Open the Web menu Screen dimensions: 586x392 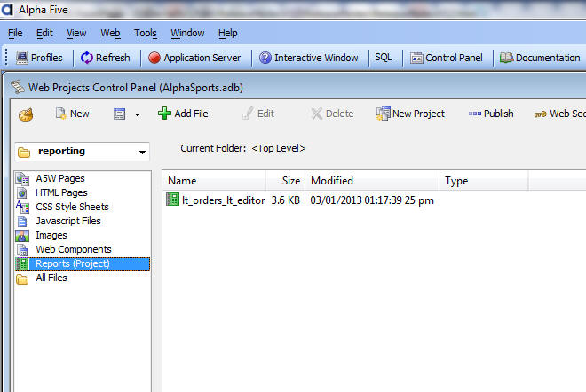[110, 33]
